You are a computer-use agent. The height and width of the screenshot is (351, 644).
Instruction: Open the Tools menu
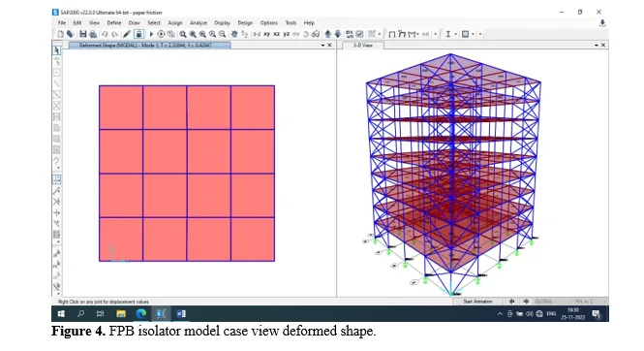click(x=291, y=23)
